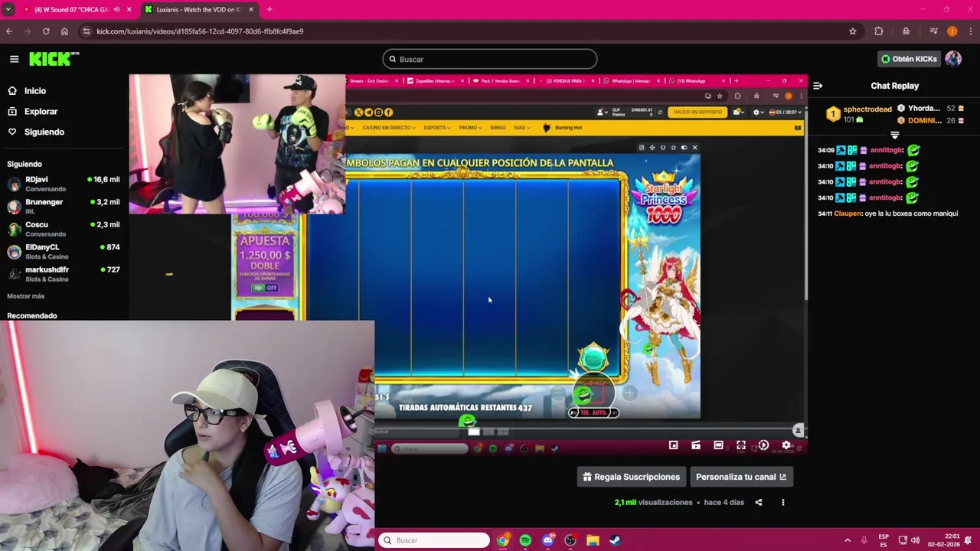Reload the page
The height and width of the screenshot is (551, 980).
pyautogui.click(x=46, y=31)
